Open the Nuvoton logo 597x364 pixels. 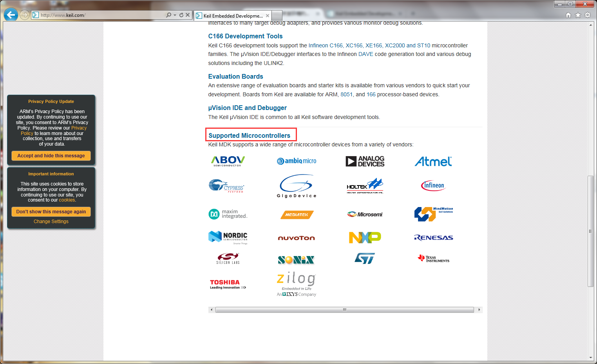297,238
